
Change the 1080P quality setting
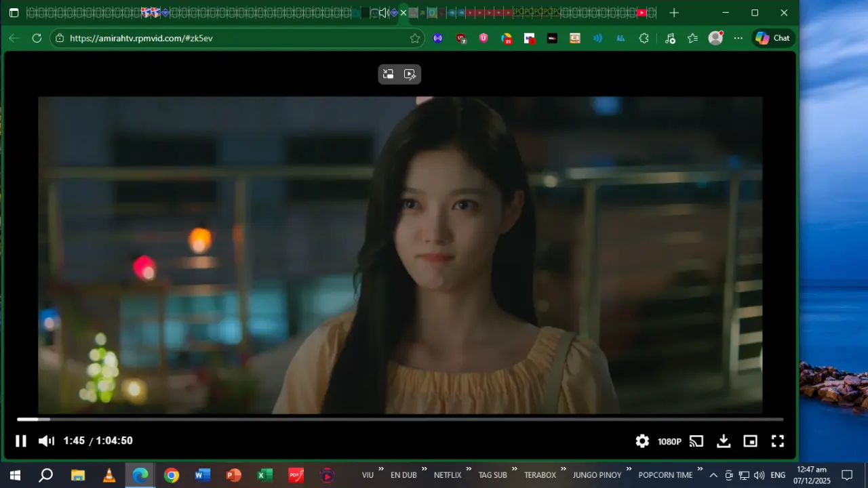click(669, 441)
